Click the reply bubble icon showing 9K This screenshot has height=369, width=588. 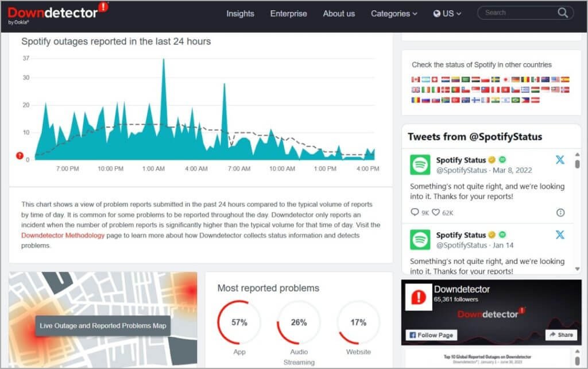(415, 212)
